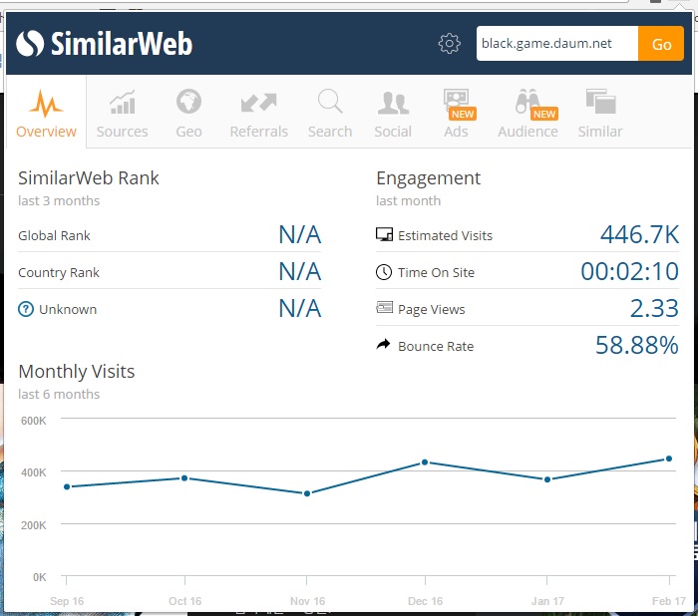Click the Unknown category question mark icon
The width and height of the screenshot is (698, 616).
tap(26, 309)
